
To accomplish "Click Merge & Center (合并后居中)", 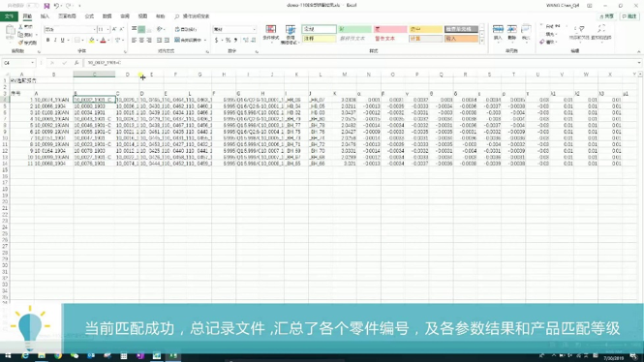I will click(188, 41).
